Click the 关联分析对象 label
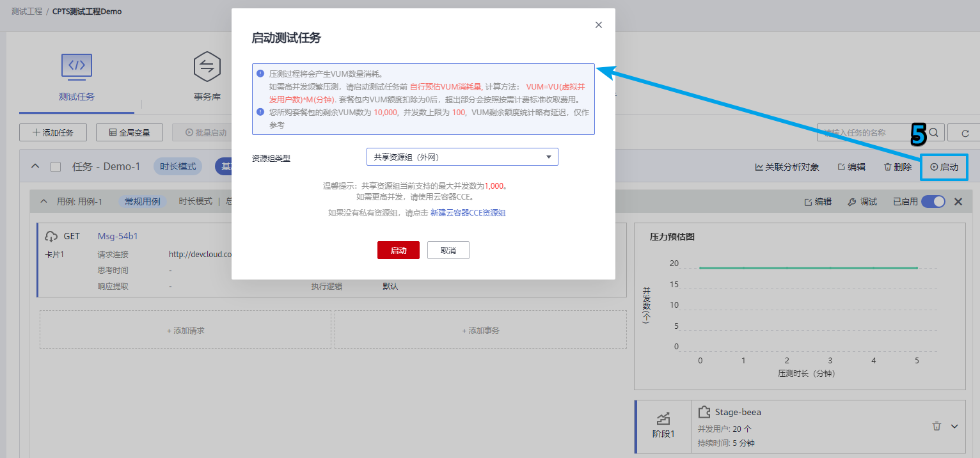 (x=792, y=167)
